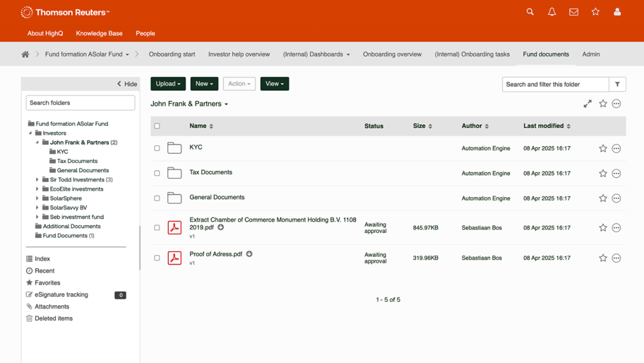Screen dimensions: 644x363
Task: Click the user profile icon
Action: [617, 12]
